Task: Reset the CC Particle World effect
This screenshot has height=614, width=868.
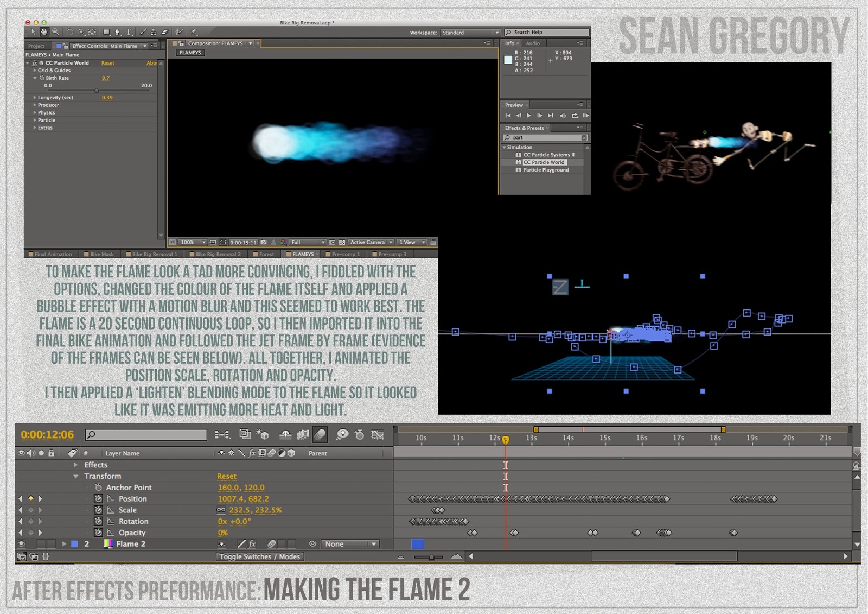Action: click(x=107, y=63)
